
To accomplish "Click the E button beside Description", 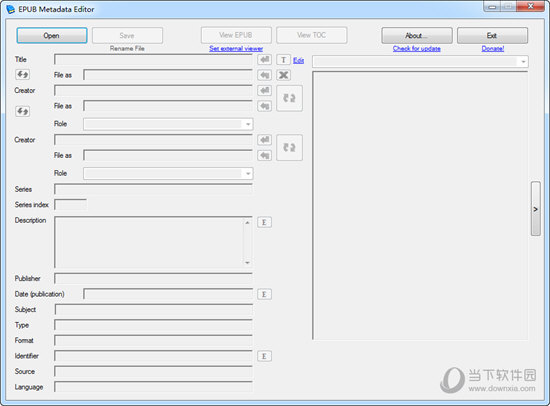I will 264,222.
